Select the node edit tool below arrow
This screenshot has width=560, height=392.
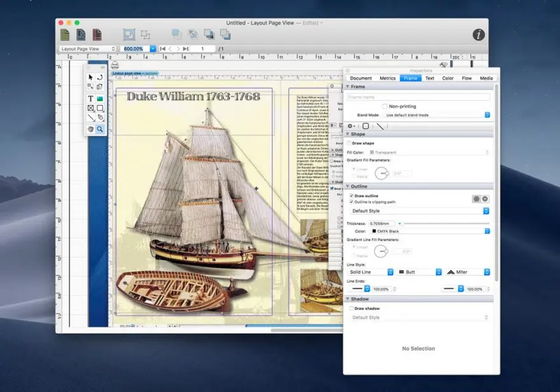[91, 87]
